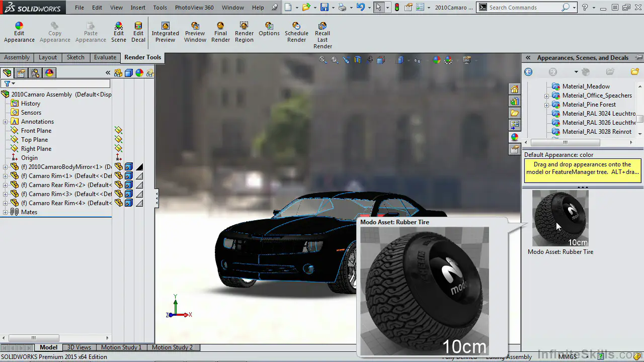Open Schedule Render
The width and height of the screenshot is (644, 362).
[296, 33]
